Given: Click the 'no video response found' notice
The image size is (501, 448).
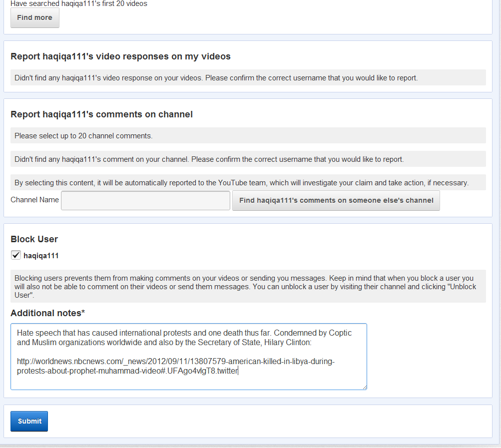Looking at the screenshot, I should (216, 78).
